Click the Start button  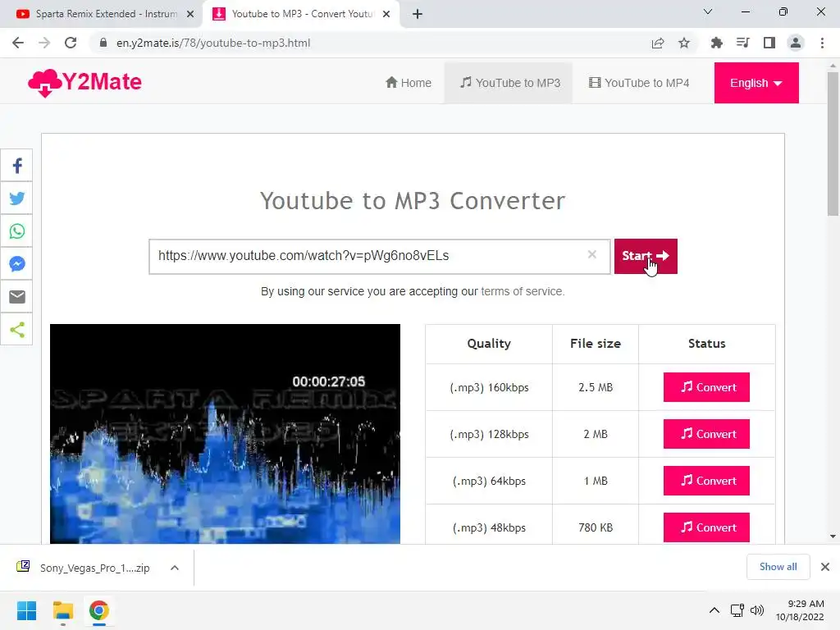coord(646,256)
